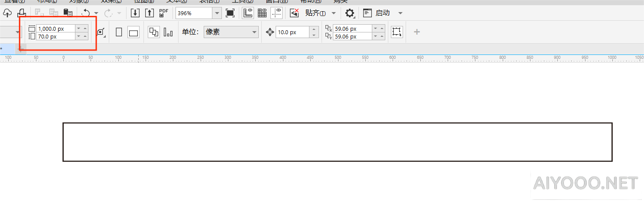Viewport: 644px width, 202px height.
Task: Click the apply layout to all pages icon
Action: (x=154, y=32)
